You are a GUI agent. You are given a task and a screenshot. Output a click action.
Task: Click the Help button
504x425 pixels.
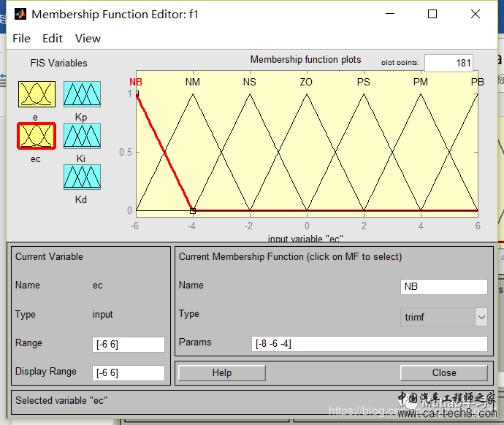coord(222,372)
